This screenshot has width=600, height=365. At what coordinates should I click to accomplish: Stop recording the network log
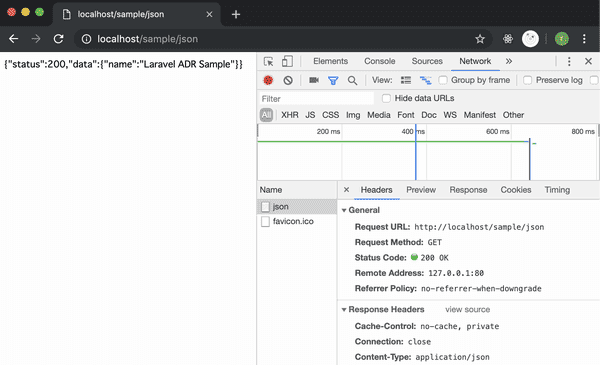[x=268, y=80]
